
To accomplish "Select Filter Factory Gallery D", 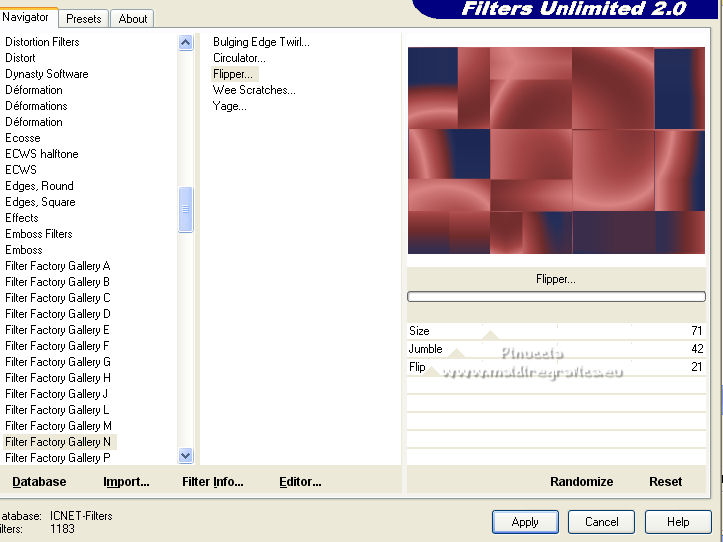I will click(58, 314).
